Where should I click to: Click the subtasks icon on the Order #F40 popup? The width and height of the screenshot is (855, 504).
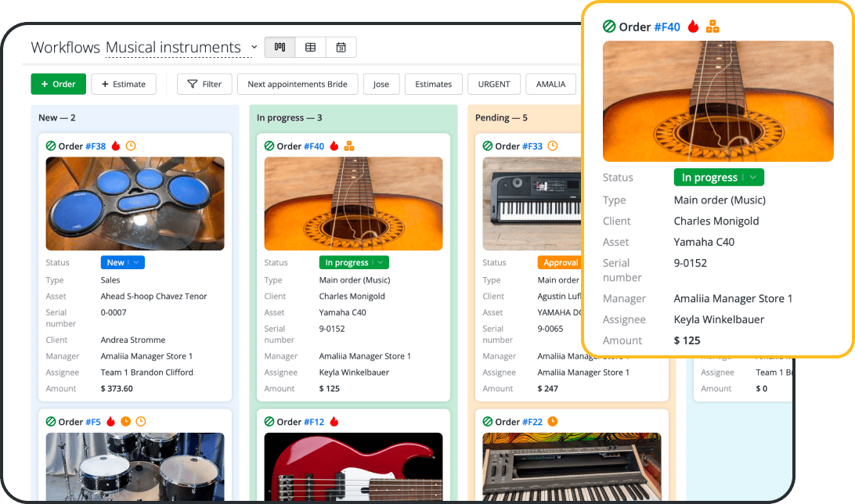712,26
